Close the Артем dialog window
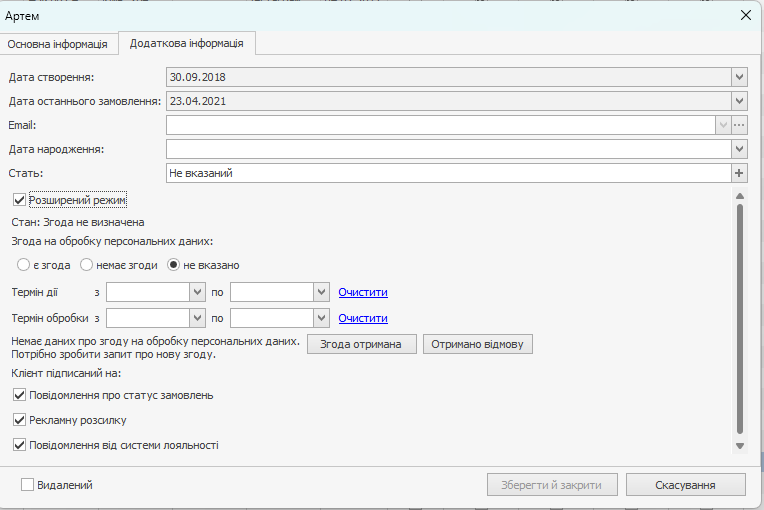 click(x=745, y=15)
